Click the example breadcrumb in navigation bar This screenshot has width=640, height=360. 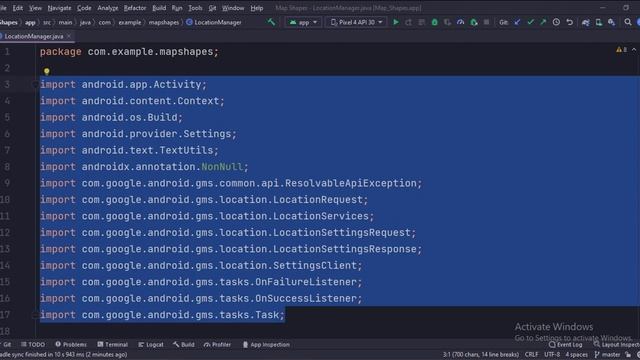[x=129, y=22]
